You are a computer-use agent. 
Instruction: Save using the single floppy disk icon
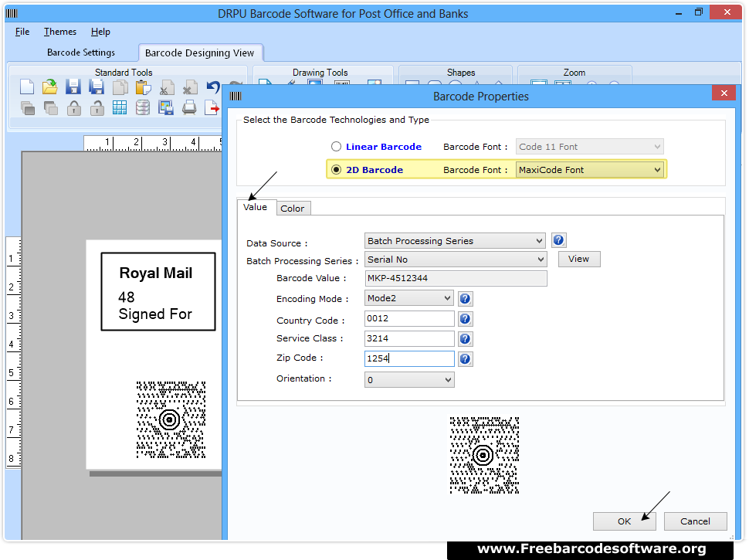tap(73, 87)
